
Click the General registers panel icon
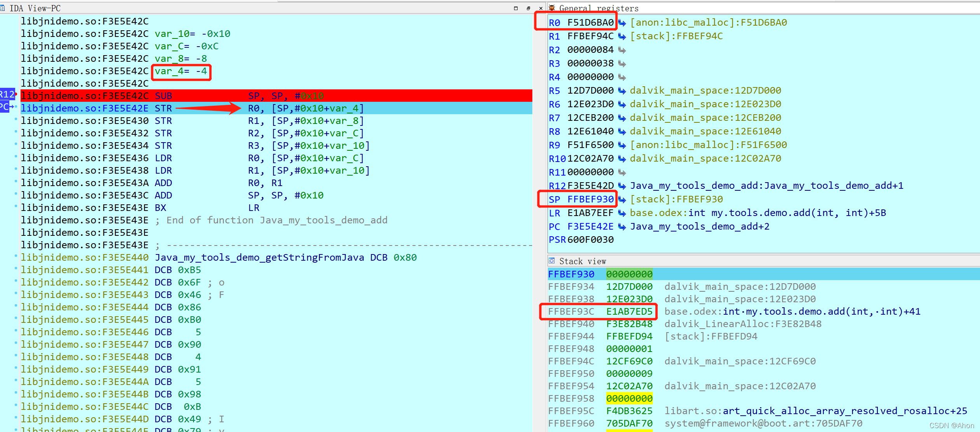(x=552, y=8)
